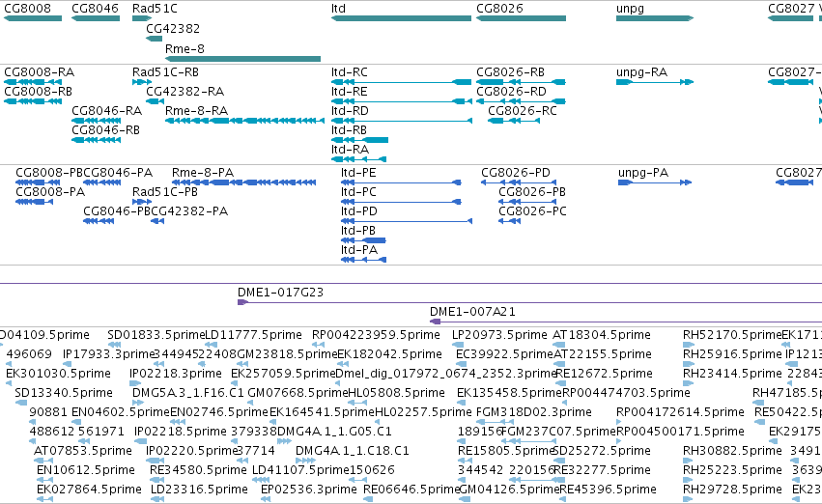
Task: Click protein CG8026-PD label
Action: click(x=516, y=173)
